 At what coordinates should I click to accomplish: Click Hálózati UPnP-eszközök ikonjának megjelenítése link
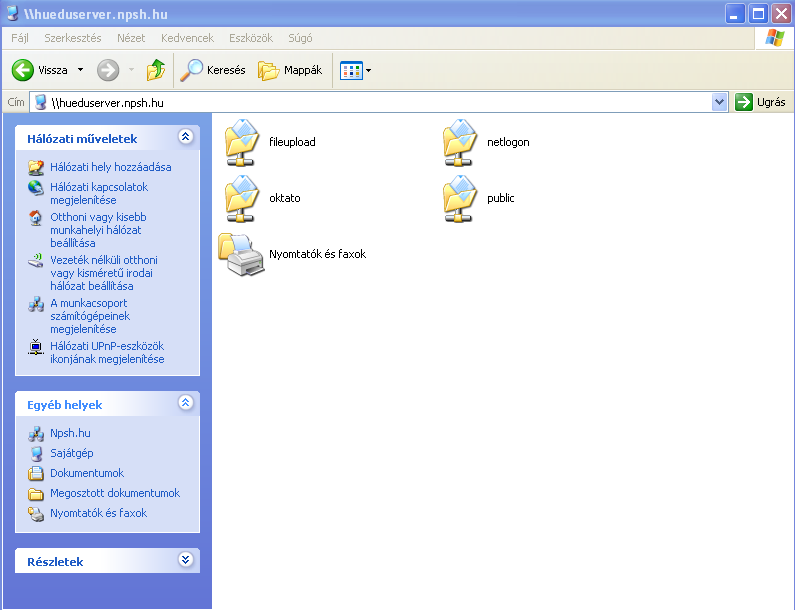coord(107,352)
